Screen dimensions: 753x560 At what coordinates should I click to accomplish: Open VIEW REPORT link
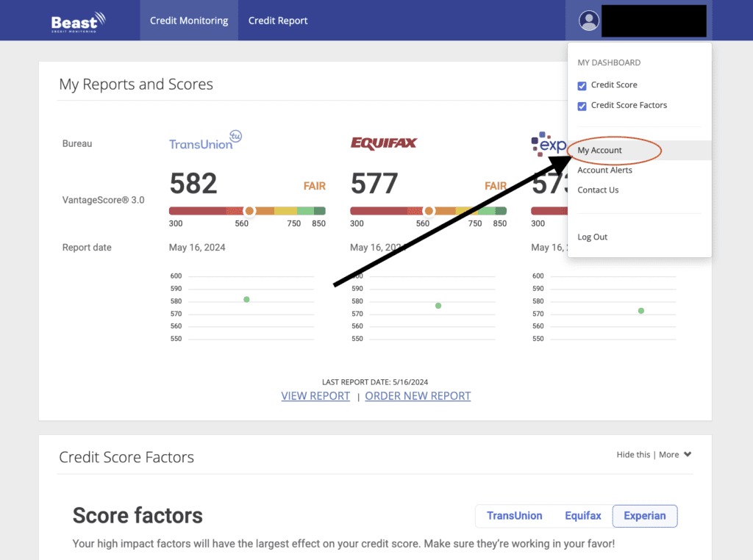point(315,395)
